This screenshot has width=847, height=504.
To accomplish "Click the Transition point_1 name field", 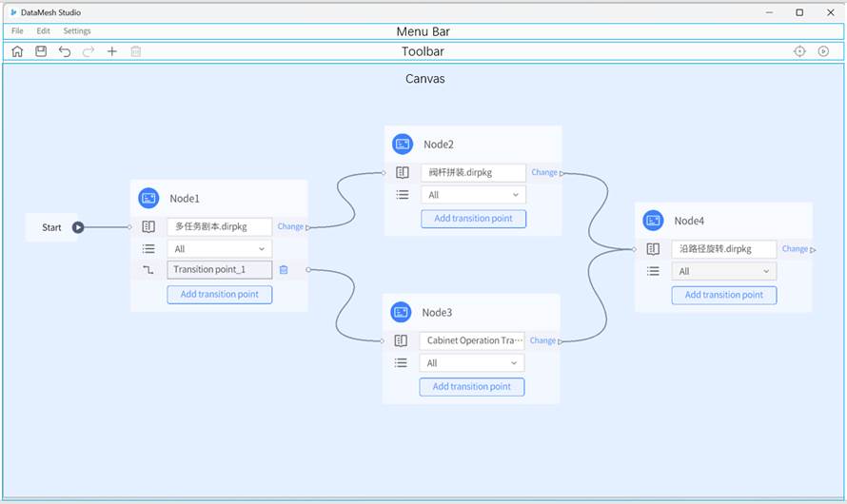I will 219,270.
